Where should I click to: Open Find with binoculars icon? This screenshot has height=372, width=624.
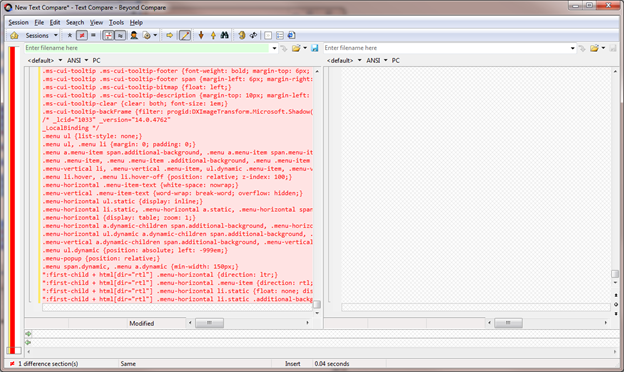coord(225,35)
